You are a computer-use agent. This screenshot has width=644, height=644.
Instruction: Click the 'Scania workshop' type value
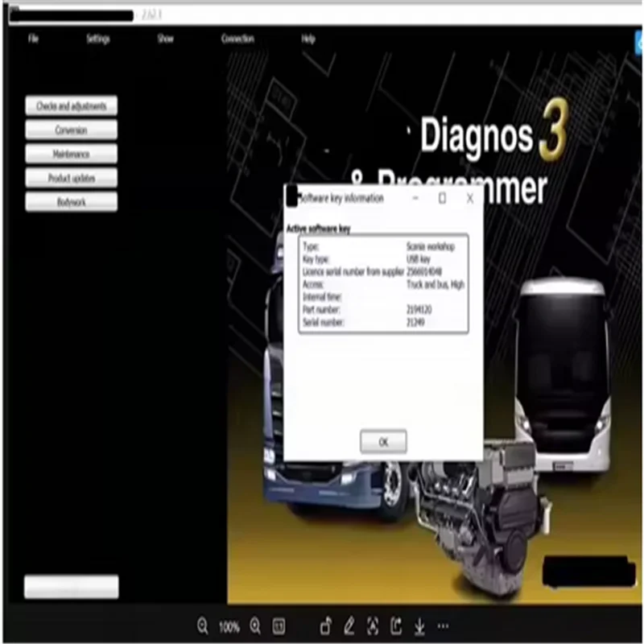431,246
